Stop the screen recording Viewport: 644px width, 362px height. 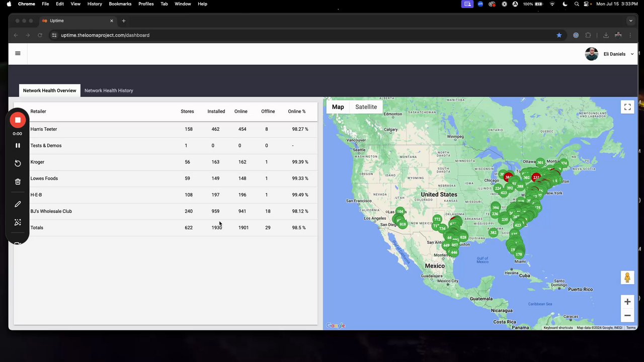18,120
